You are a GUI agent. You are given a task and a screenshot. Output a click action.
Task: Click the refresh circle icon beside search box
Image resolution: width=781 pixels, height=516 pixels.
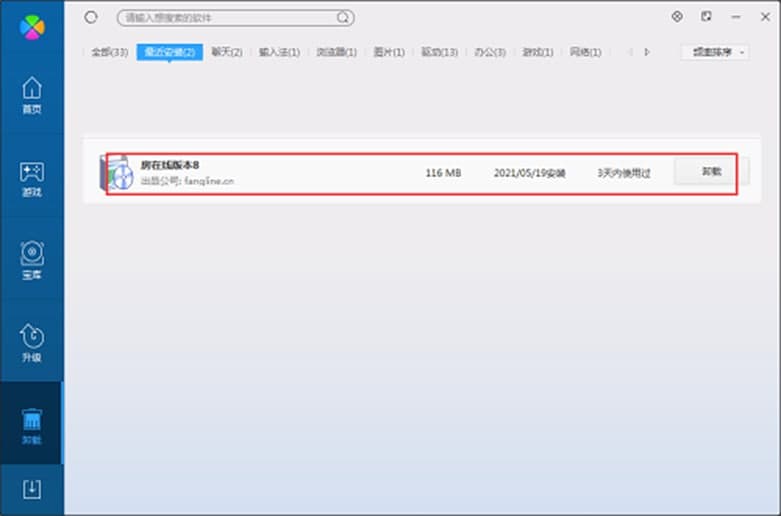92,17
